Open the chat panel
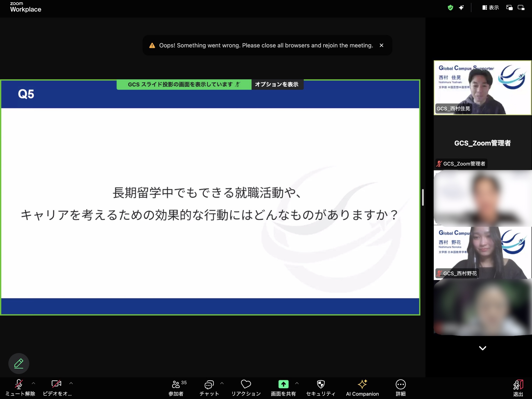This screenshot has height=399, width=532. [209, 385]
